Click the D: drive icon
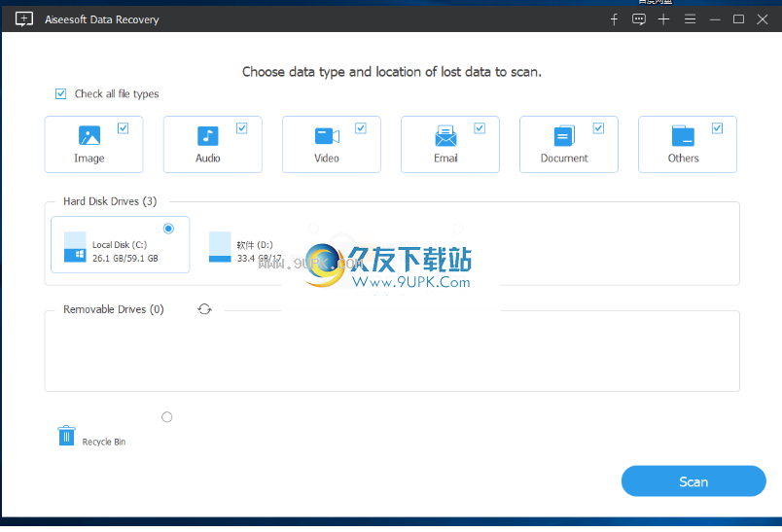 (220, 247)
